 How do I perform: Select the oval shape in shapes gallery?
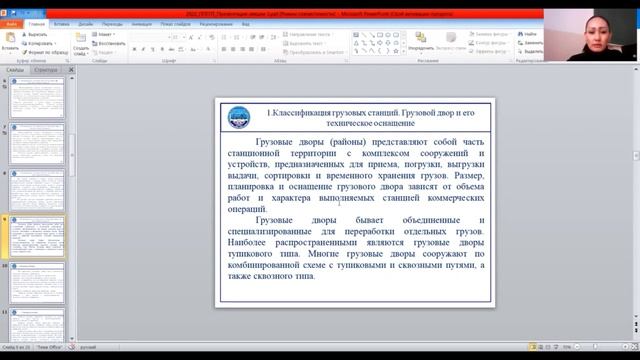coord(387,35)
